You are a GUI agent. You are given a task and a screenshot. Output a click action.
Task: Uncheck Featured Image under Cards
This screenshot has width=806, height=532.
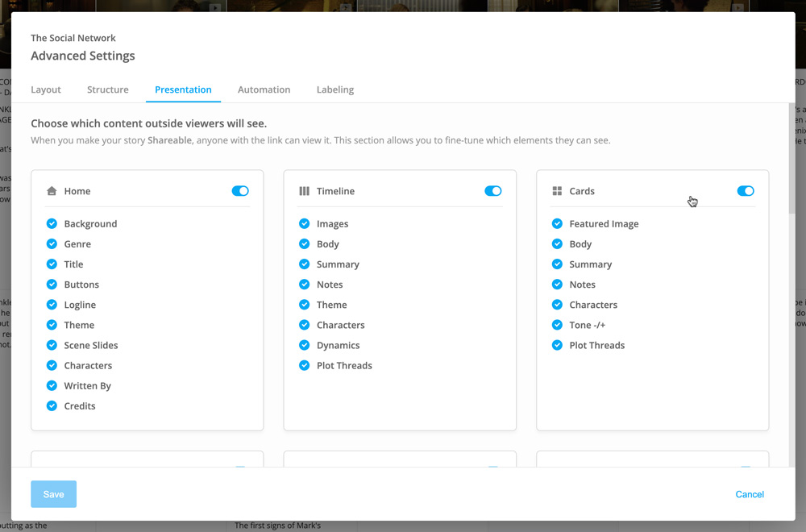tap(557, 223)
